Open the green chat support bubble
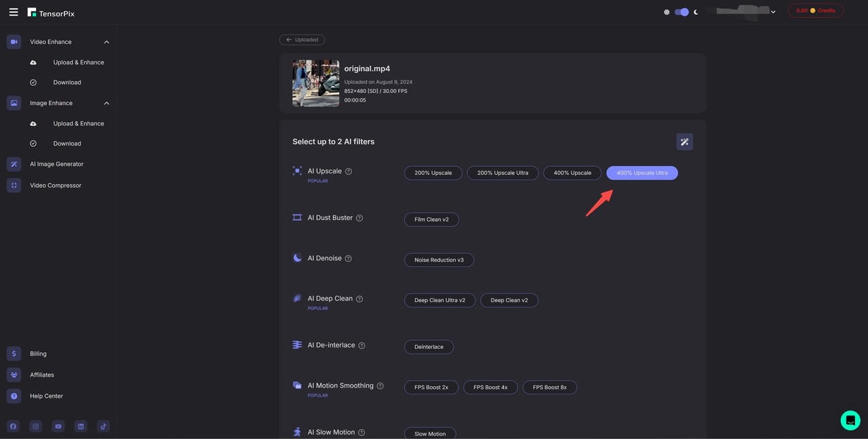Image resolution: width=868 pixels, height=439 pixels. pos(850,420)
